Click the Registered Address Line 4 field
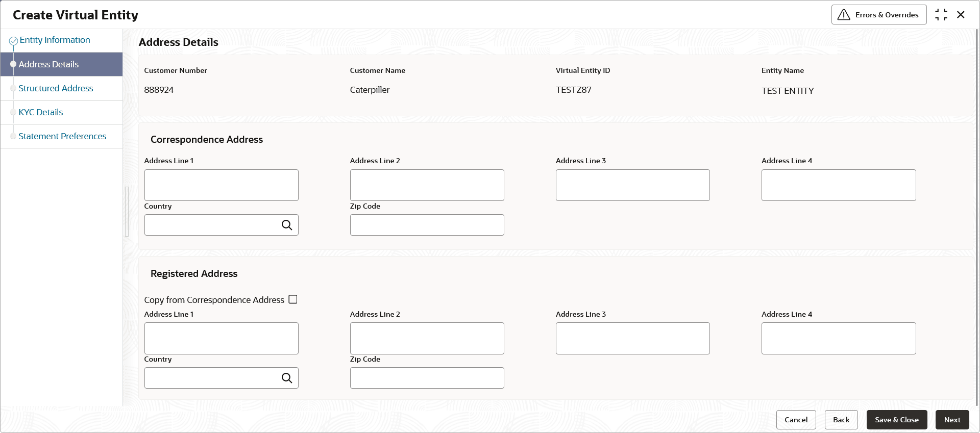 point(839,338)
